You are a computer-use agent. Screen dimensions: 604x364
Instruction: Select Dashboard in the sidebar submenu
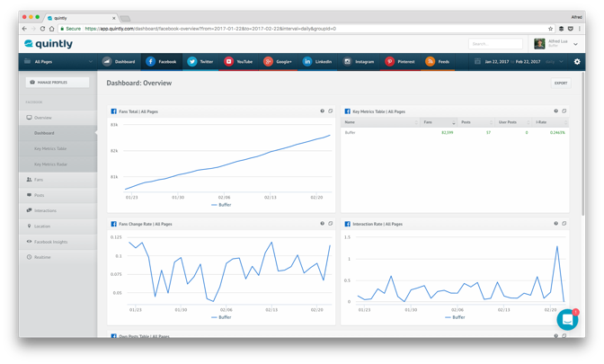click(58, 133)
